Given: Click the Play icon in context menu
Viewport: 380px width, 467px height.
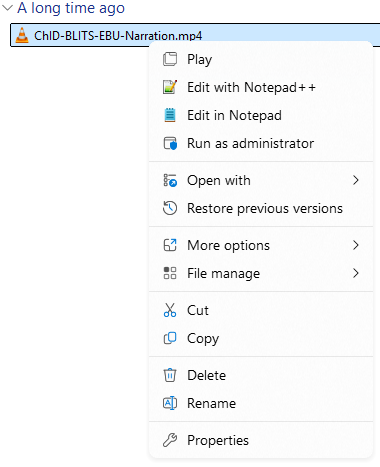Looking at the screenshot, I should tap(170, 59).
